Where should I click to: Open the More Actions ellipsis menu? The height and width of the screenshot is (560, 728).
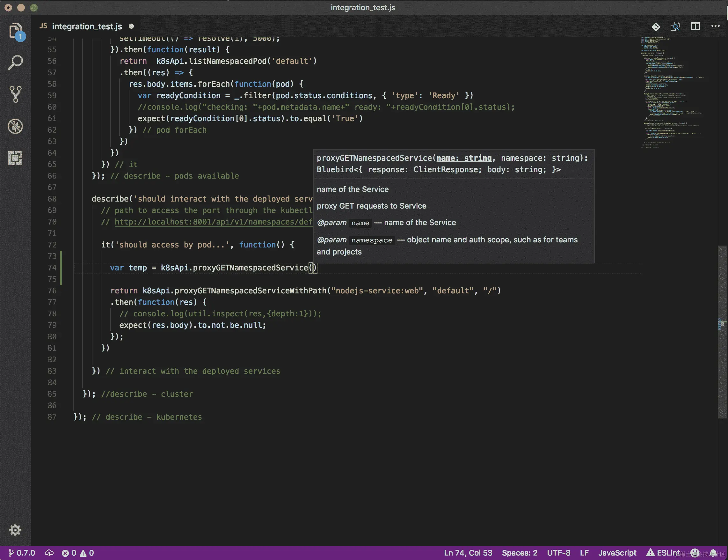coord(715,26)
